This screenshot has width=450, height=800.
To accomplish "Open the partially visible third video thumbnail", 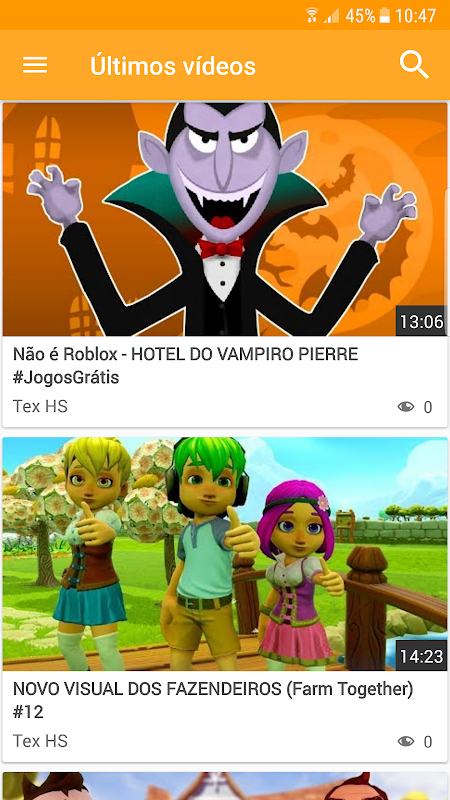I will [x=225, y=786].
